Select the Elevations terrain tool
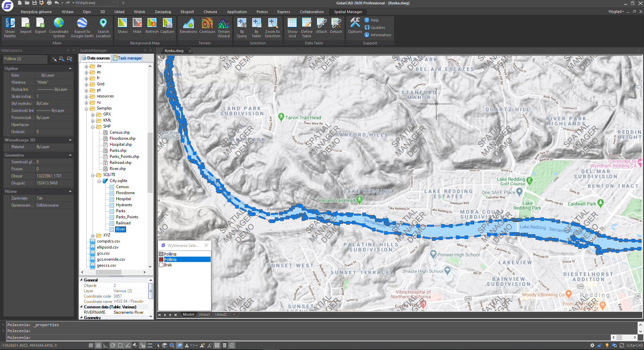The height and width of the screenshot is (350, 644). pyautogui.click(x=189, y=26)
